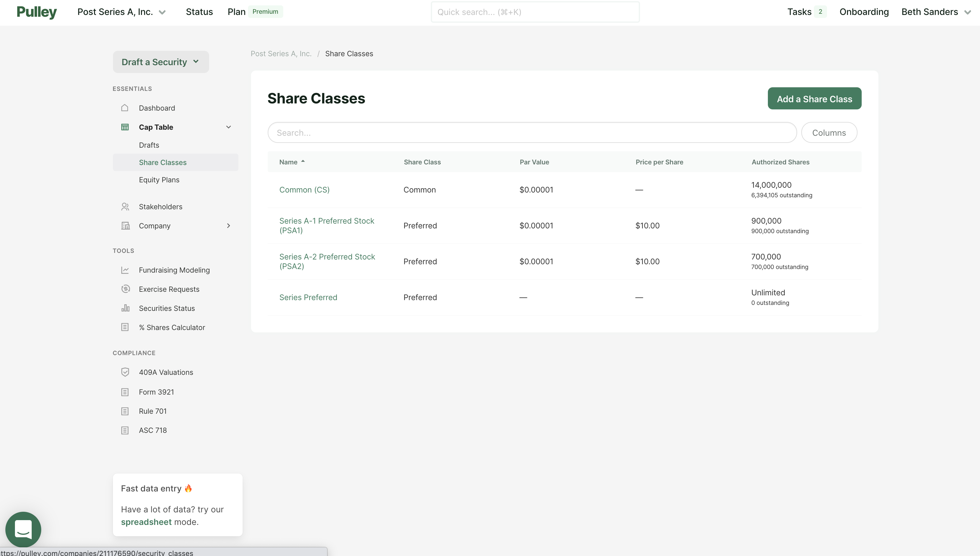This screenshot has width=980, height=556.
Task: Sort the table by Name
Action: click(x=291, y=161)
